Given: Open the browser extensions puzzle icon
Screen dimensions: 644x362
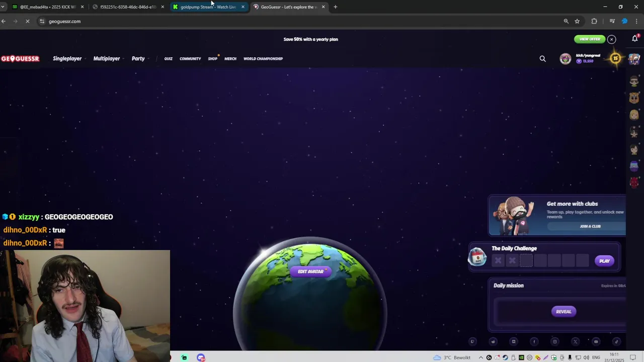Looking at the screenshot, I should [594, 21].
